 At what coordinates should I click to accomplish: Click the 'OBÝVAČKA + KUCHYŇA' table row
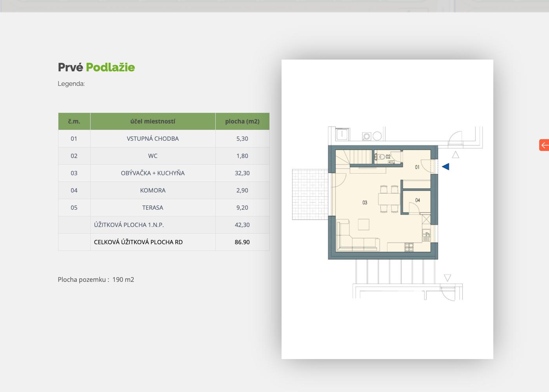coord(153,173)
